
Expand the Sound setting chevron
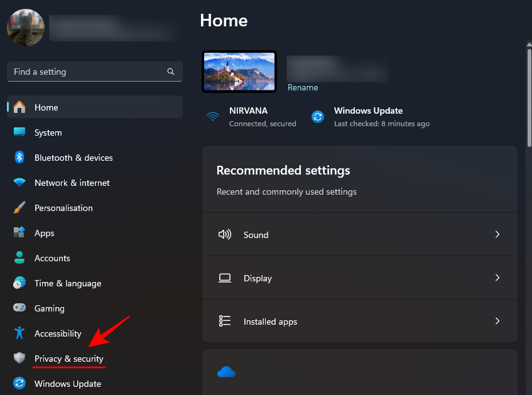497,234
